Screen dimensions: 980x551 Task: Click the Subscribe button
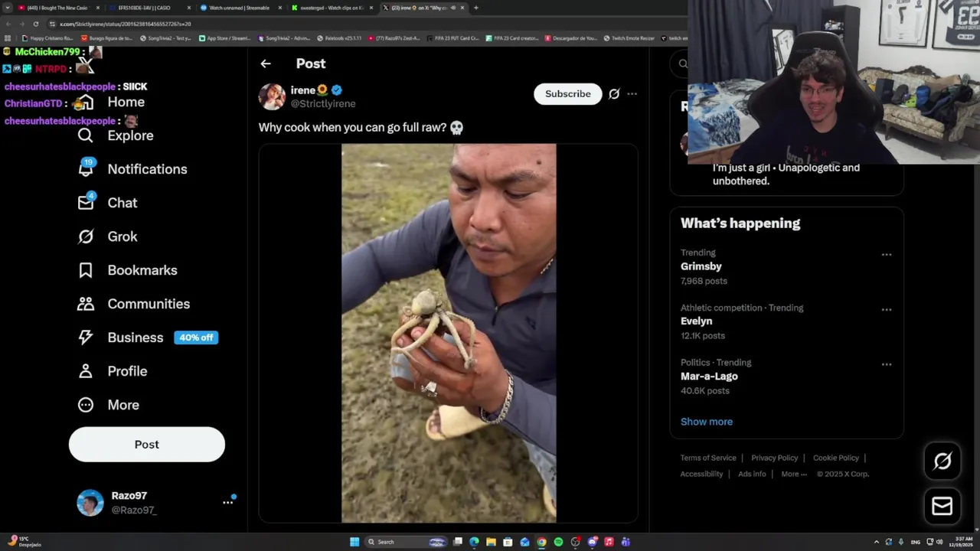(x=568, y=94)
